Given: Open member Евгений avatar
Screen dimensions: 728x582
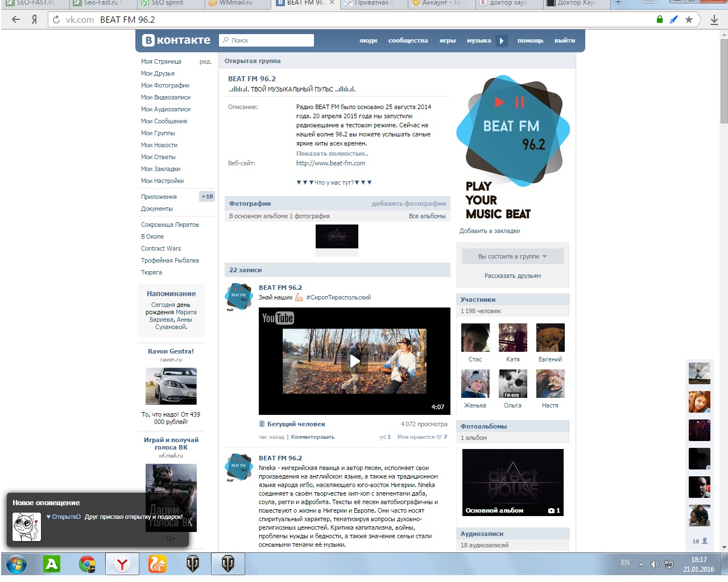Looking at the screenshot, I should pos(551,338).
